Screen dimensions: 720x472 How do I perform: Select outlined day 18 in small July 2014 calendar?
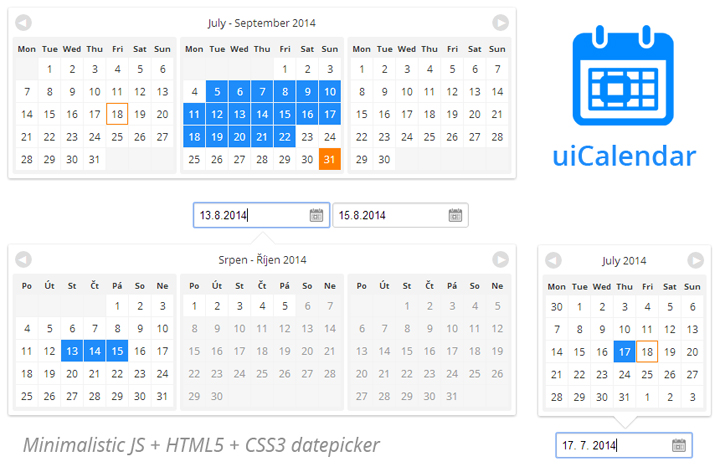click(x=647, y=352)
